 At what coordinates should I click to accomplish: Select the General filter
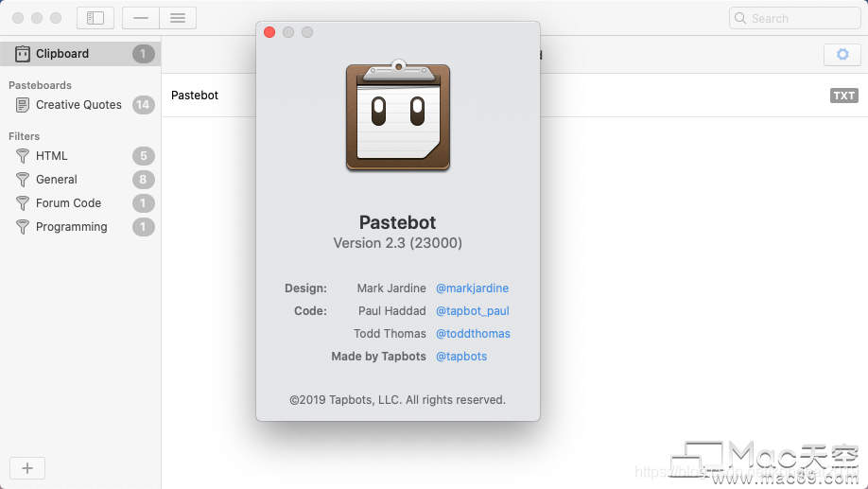tap(80, 180)
